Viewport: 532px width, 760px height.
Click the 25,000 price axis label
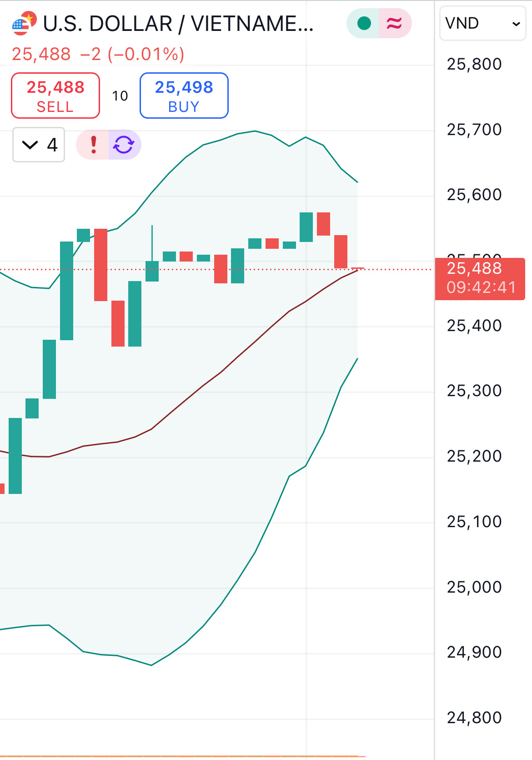point(474,587)
